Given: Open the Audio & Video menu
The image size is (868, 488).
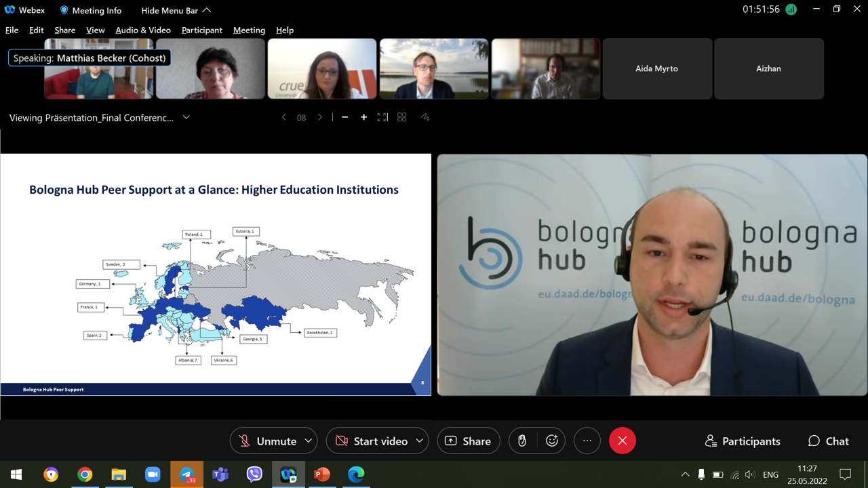Looking at the screenshot, I should click(x=143, y=30).
